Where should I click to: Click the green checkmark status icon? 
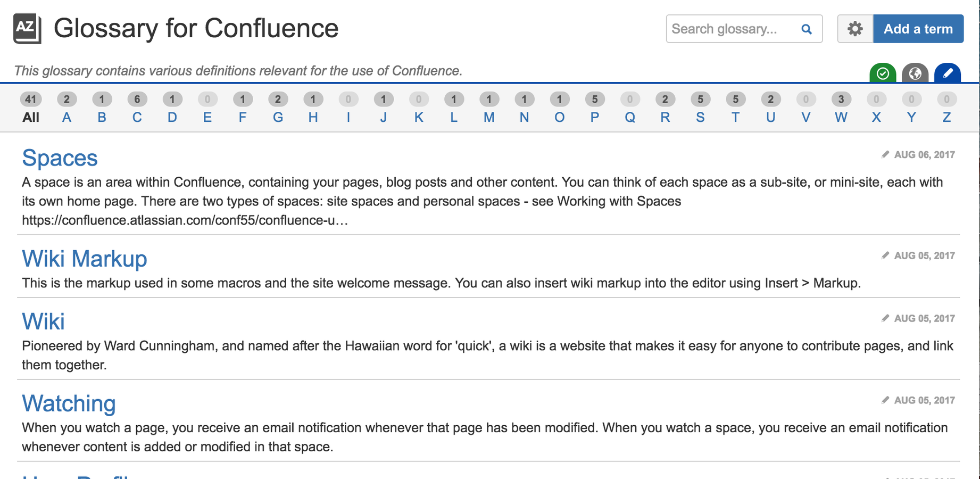point(883,73)
